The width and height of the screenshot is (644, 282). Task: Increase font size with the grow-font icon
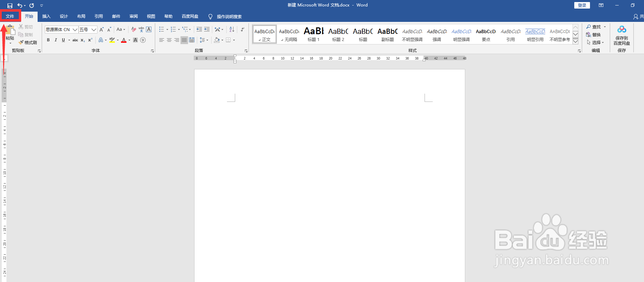[x=102, y=29]
